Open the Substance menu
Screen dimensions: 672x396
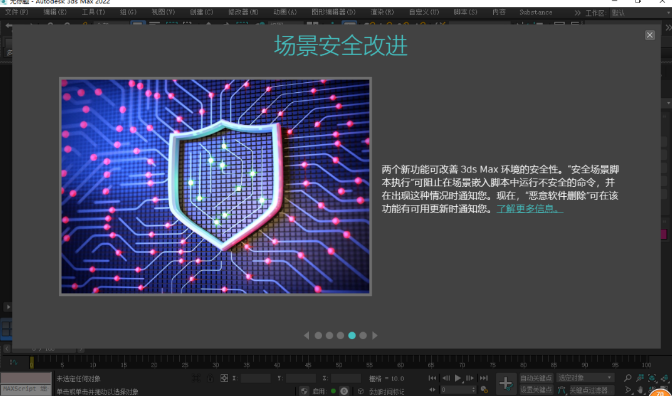click(x=536, y=12)
